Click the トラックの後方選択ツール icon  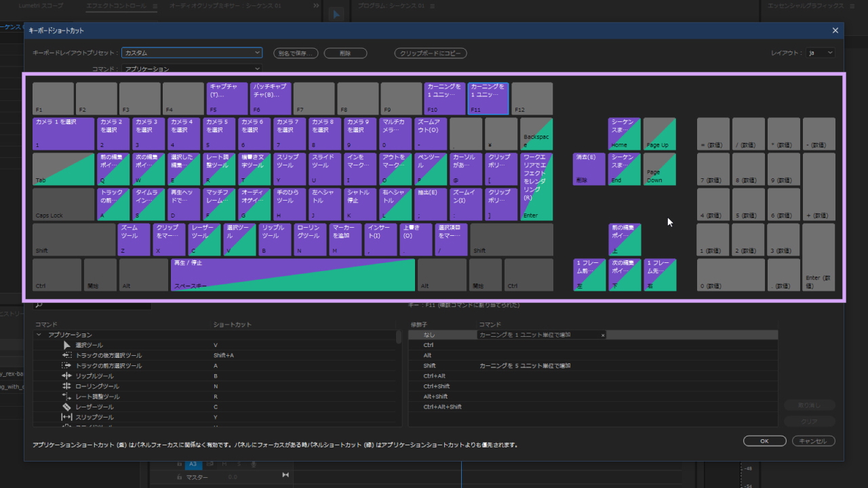coord(67,355)
